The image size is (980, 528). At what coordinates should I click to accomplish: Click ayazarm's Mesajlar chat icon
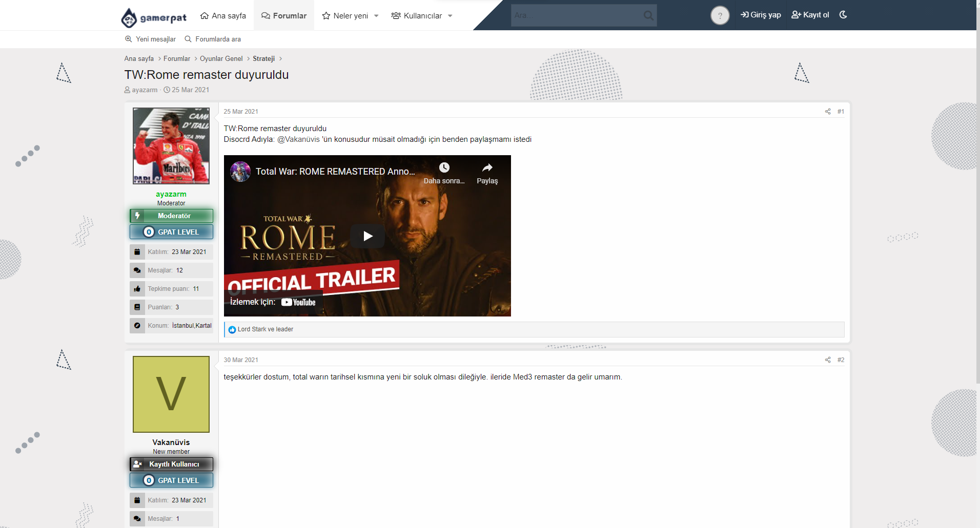(137, 270)
